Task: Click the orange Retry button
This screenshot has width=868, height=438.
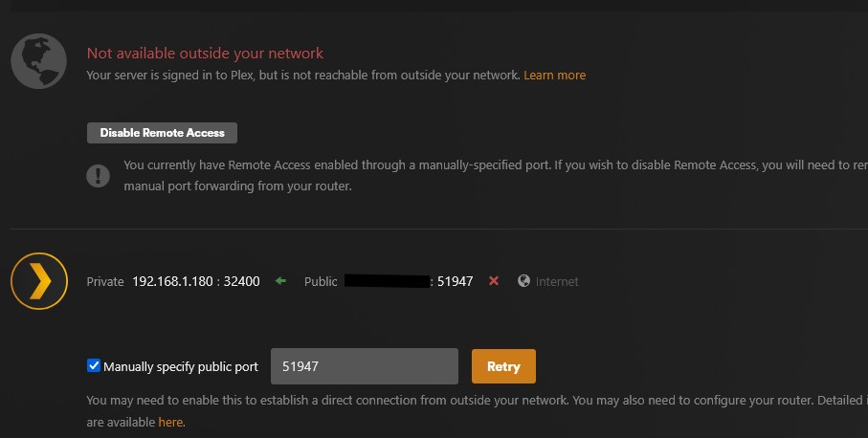Action: click(503, 366)
